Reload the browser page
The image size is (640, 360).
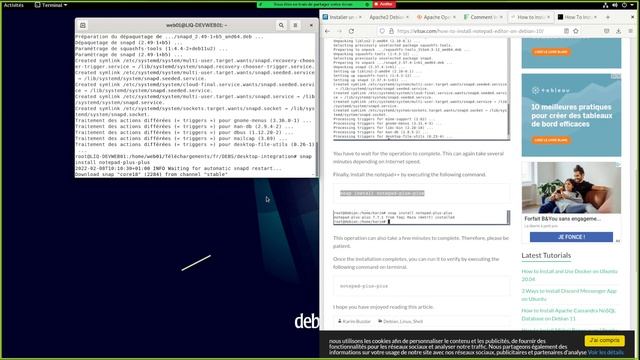point(351,31)
